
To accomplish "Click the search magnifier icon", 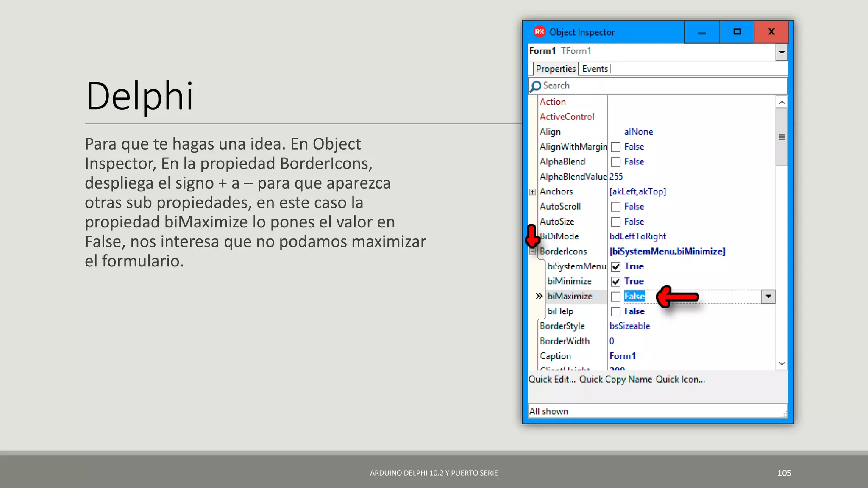I will [535, 86].
